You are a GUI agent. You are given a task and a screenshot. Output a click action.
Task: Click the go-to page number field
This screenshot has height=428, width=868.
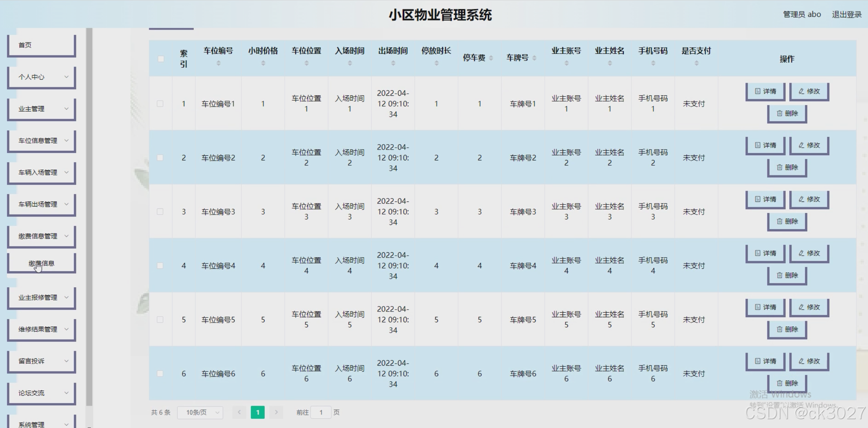point(321,412)
